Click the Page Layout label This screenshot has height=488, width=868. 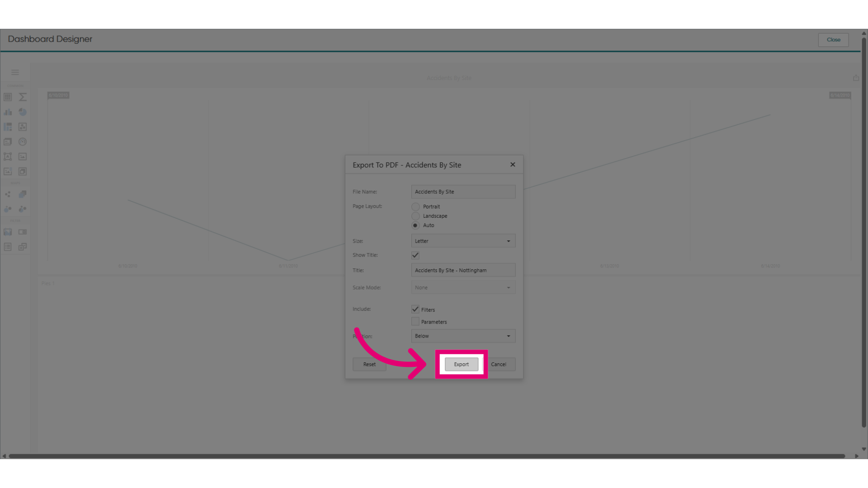[x=367, y=206]
